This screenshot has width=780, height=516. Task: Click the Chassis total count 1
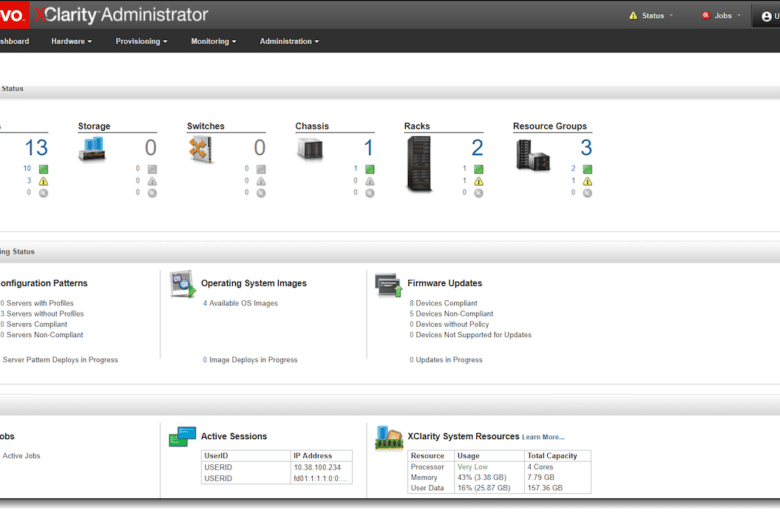[x=368, y=148]
